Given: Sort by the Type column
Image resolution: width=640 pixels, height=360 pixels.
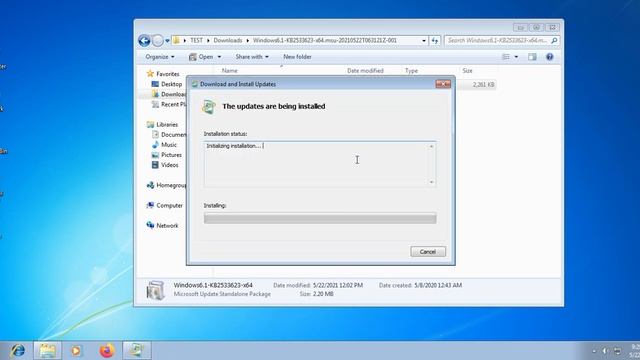Looking at the screenshot, I should pos(411,71).
